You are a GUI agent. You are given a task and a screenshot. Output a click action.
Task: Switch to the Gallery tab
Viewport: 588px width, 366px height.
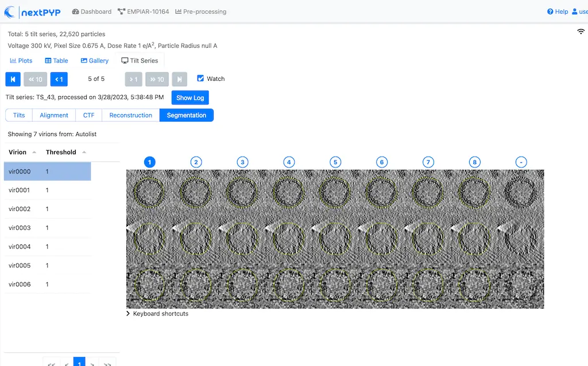[x=95, y=60]
